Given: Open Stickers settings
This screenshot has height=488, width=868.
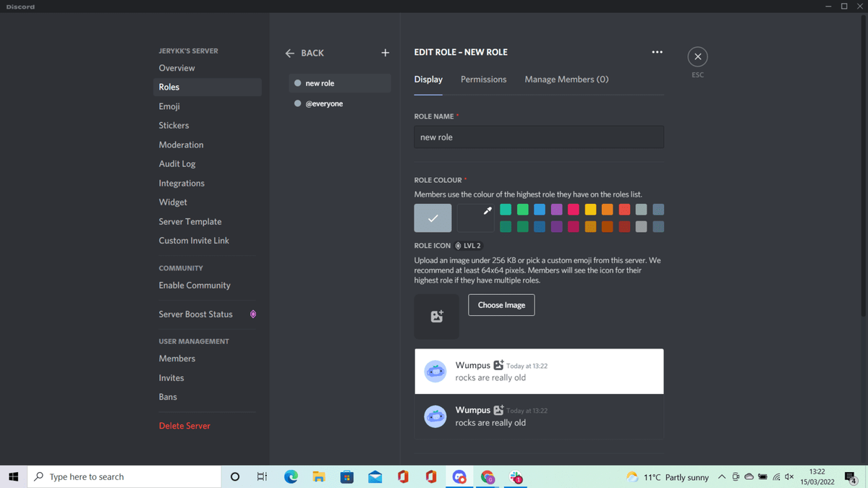Looking at the screenshot, I should (208, 125).
